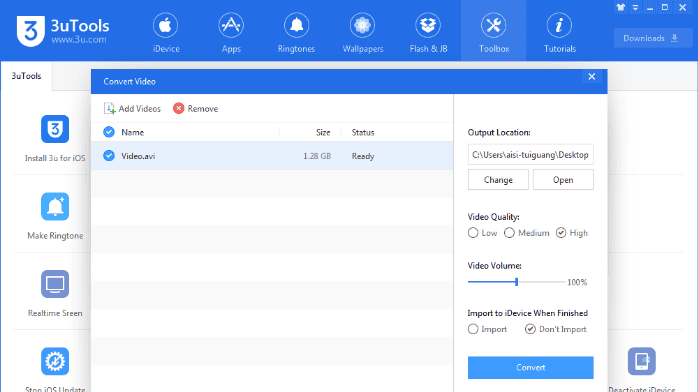This screenshot has width=698, height=392.
Task: Click Add Videos
Action: coord(132,109)
